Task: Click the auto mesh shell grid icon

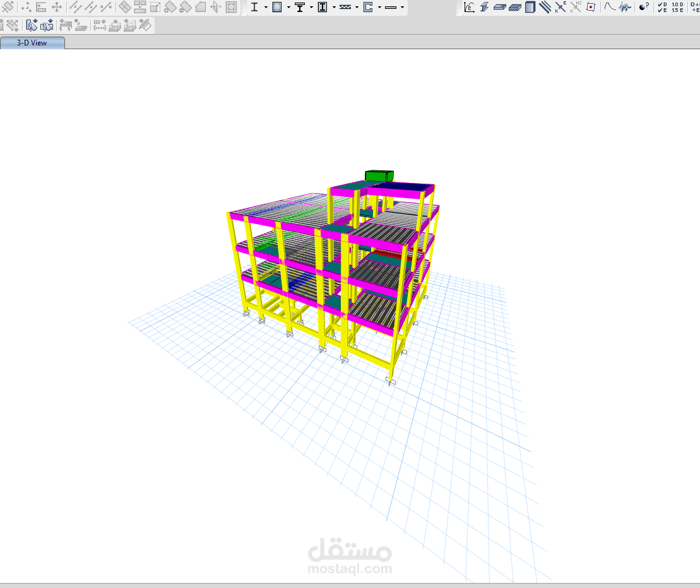Action: (231, 7)
